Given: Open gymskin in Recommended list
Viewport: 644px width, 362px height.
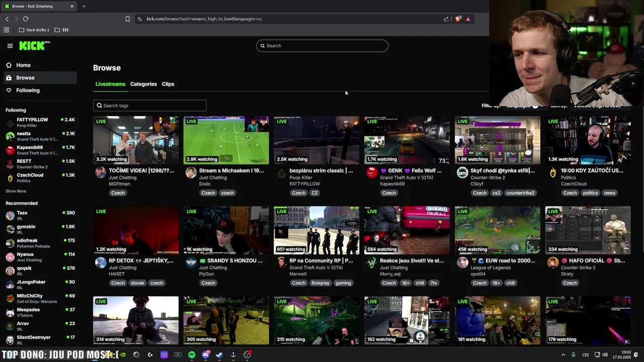Looking at the screenshot, I should pyautogui.click(x=40, y=229).
